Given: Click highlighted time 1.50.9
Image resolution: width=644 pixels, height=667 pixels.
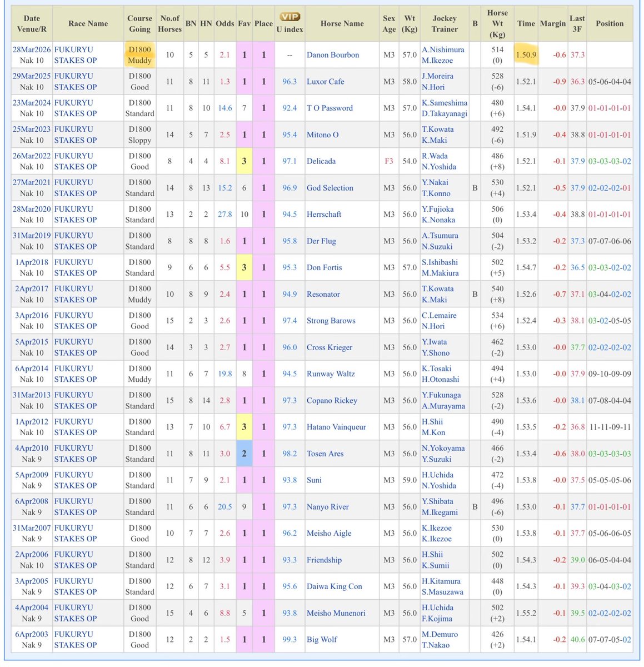Looking at the screenshot, I should click(x=526, y=55).
